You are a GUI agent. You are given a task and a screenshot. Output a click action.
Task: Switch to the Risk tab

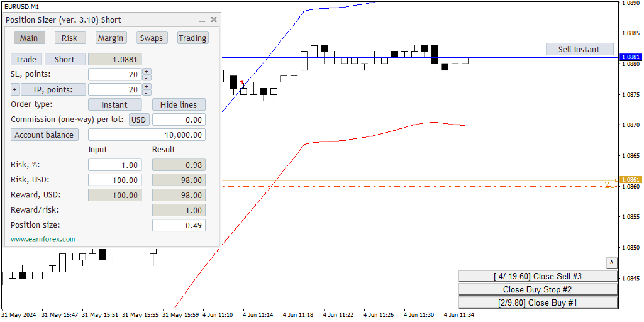point(70,38)
